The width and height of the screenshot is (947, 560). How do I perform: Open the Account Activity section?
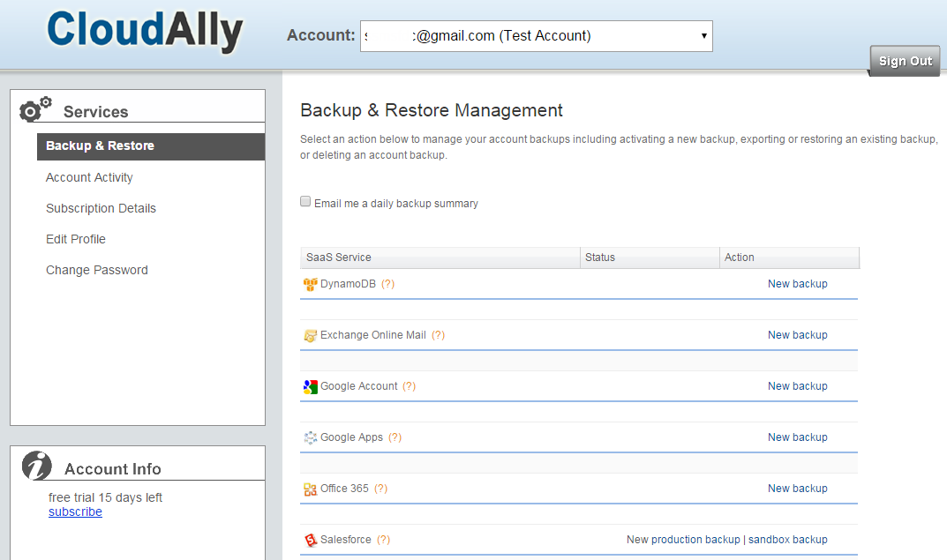coord(89,177)
